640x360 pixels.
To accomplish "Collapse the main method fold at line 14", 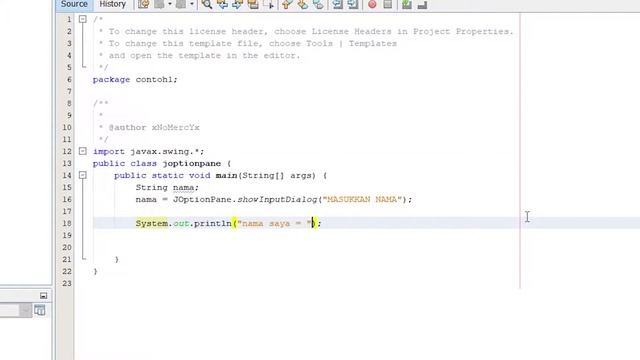I will click(x=82, y=176).
